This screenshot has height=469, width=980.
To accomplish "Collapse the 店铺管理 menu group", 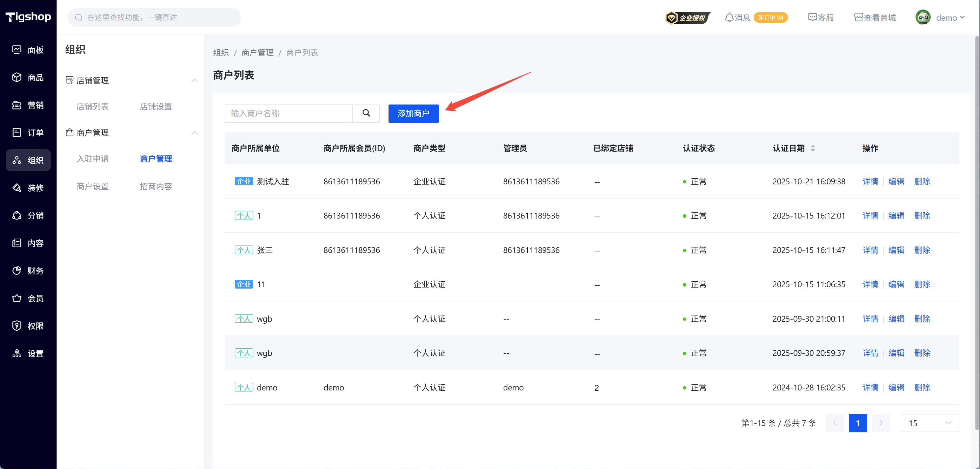I will click(194, 81).
